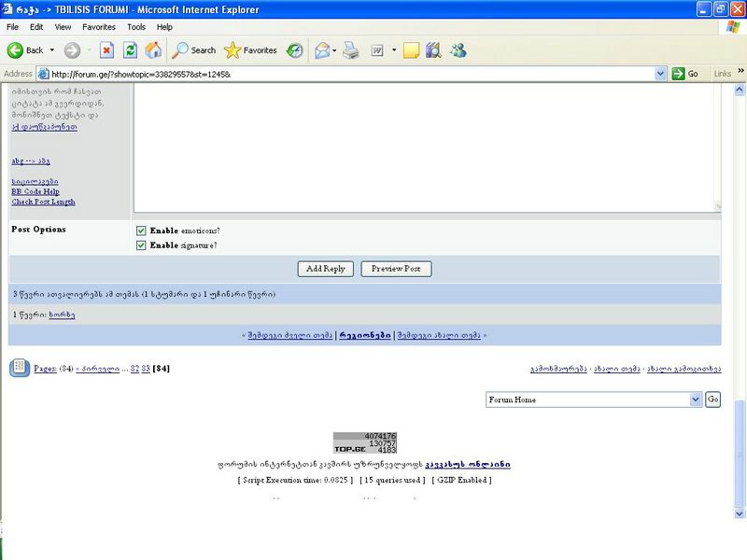This screenshot has width=747, height=560.
Task: Click the Check Post Length link
Action: (x=43, y=202)
